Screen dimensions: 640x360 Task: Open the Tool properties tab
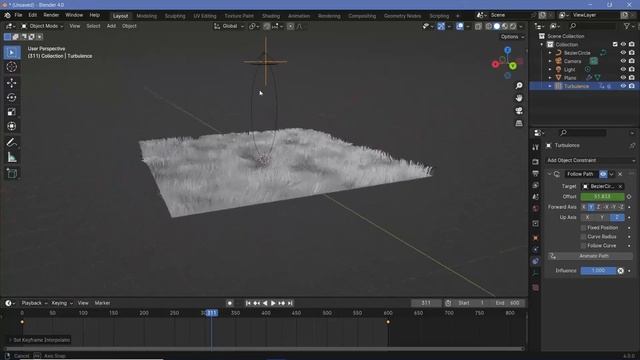(x=536, y=147)
